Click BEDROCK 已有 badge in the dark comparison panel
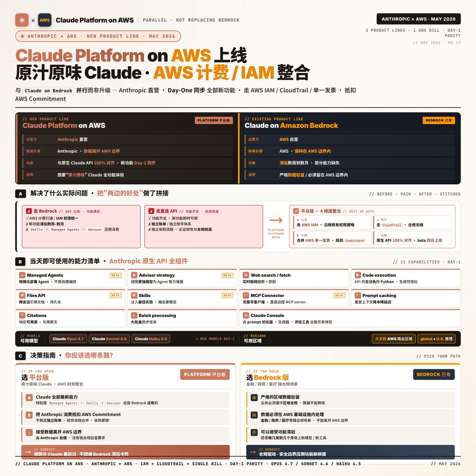The height and width of the screenshot is (476, 476). (x=438, y=120)
